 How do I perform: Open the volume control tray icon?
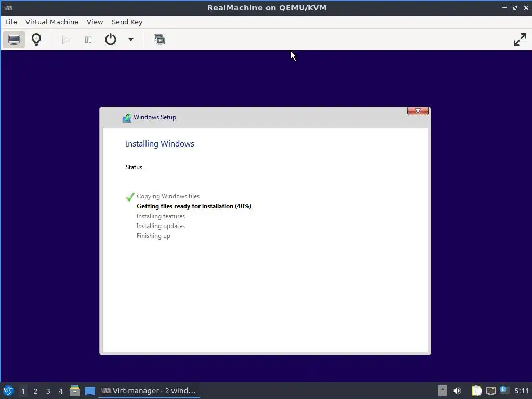click(x=457, y=391)
